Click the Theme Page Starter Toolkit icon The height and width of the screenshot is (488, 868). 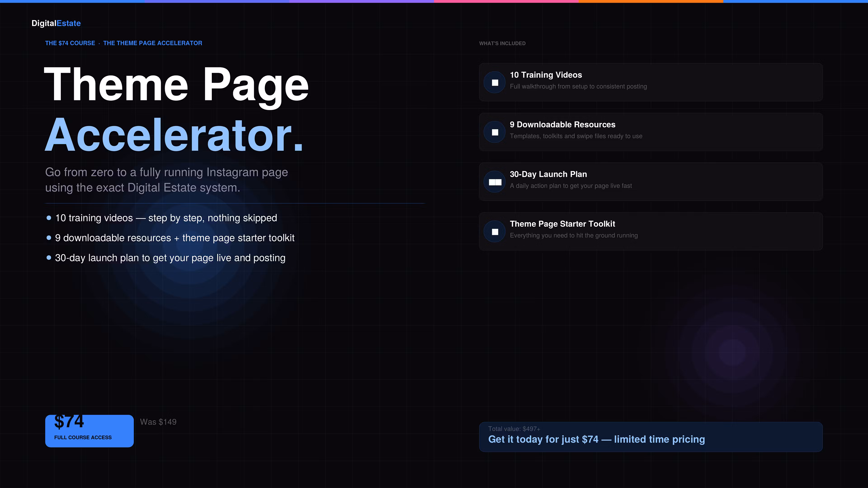point(495,232)
